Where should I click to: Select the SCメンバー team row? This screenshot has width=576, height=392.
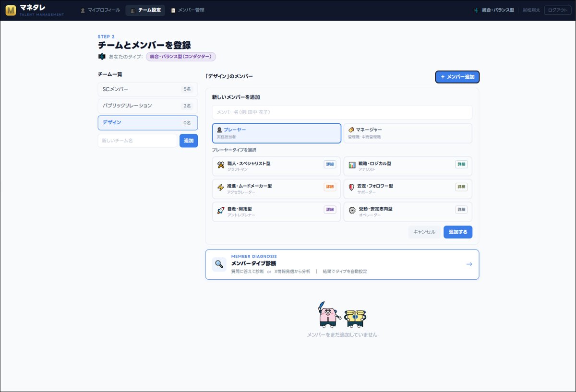(148, 89)
